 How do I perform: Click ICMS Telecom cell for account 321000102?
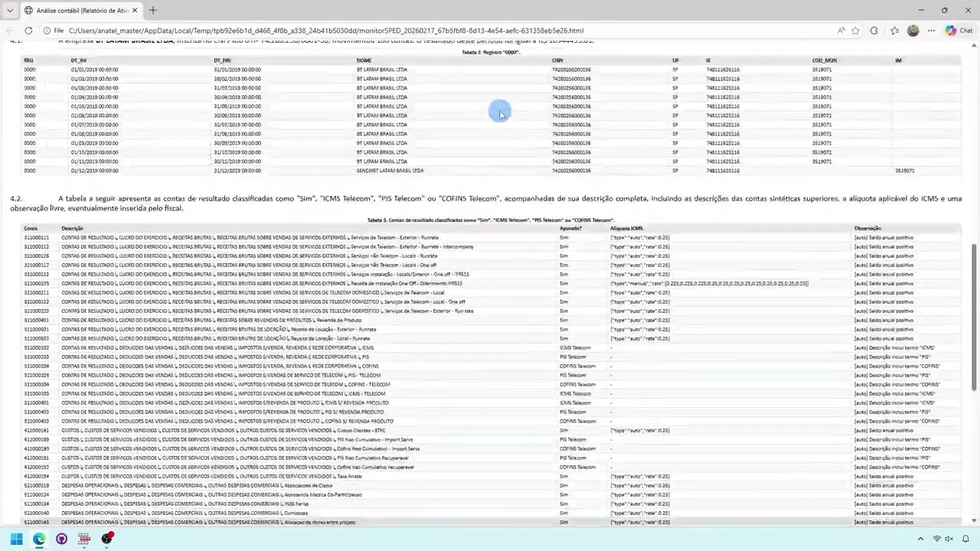coord(575,347)
